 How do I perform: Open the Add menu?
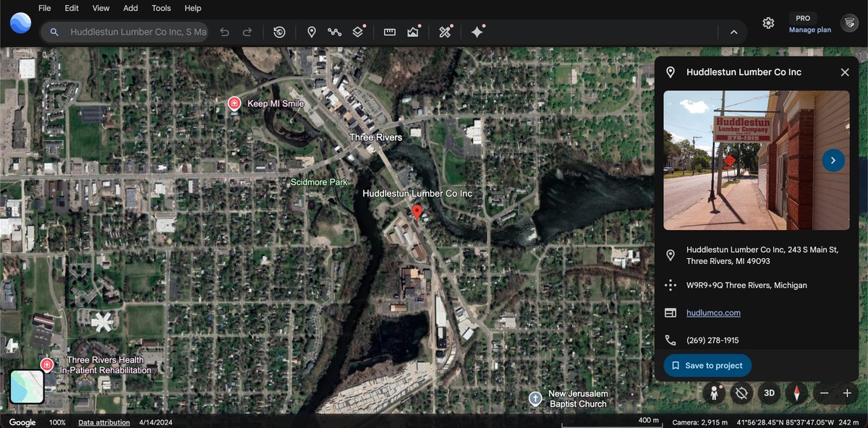click(x=130, y=8)
